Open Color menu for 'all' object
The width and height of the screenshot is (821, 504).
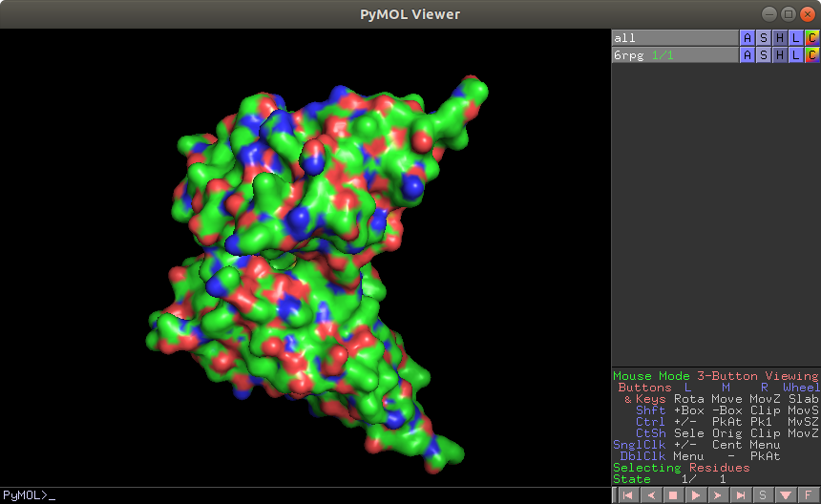coord(812,37)
